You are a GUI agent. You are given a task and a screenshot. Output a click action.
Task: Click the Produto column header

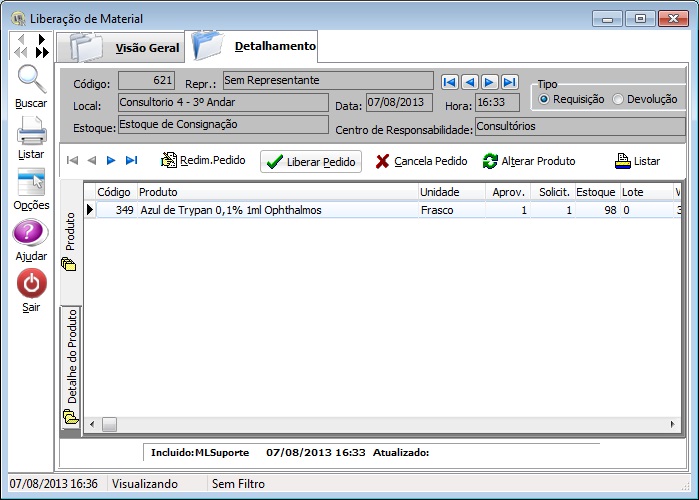[275, 191]
